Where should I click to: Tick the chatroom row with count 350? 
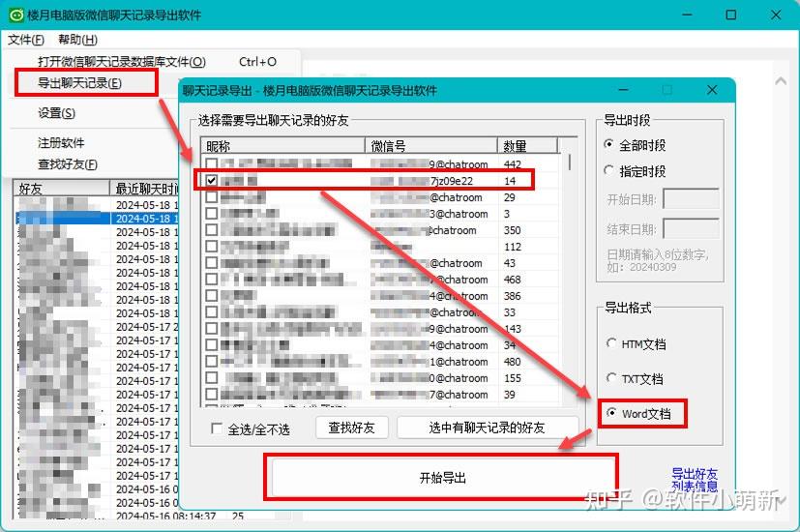(211, 230)
